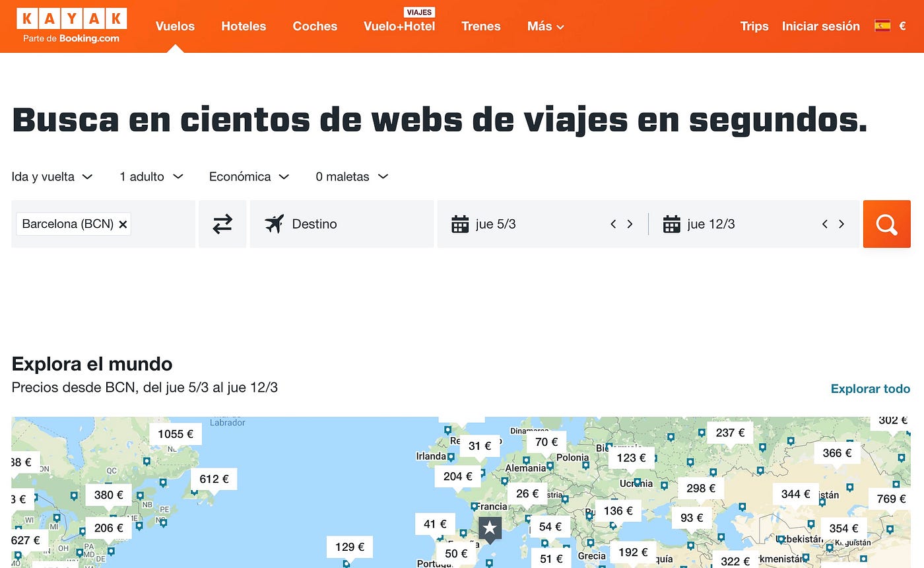Click the 206 € map price tag

click(109, 528)
